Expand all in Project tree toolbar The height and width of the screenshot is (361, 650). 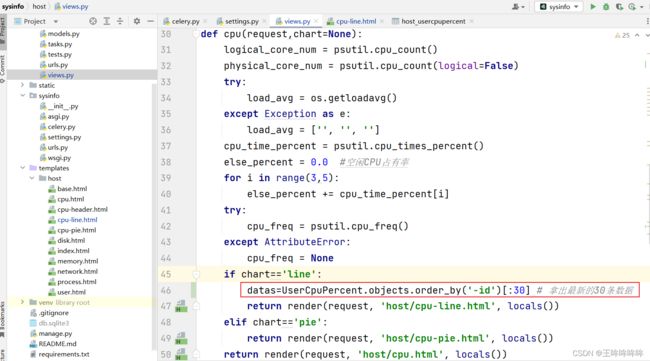pos(107,21)
